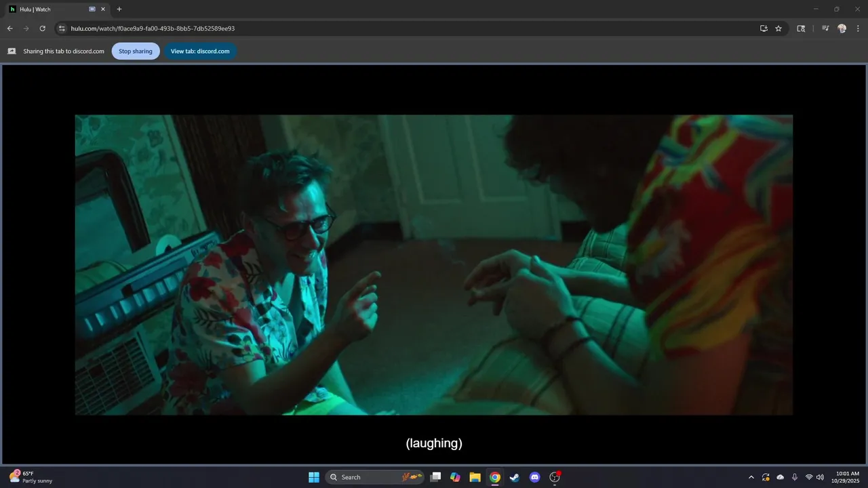The image size is (868, 488).
Task: Show hidden system tray icons
Action: [751, 477]
